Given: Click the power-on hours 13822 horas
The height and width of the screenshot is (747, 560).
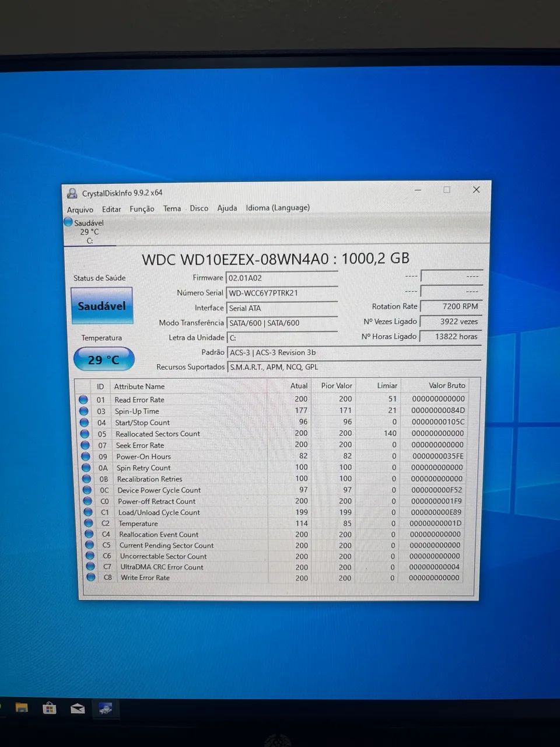Looking at the screenshot, I should coord(451,337).
